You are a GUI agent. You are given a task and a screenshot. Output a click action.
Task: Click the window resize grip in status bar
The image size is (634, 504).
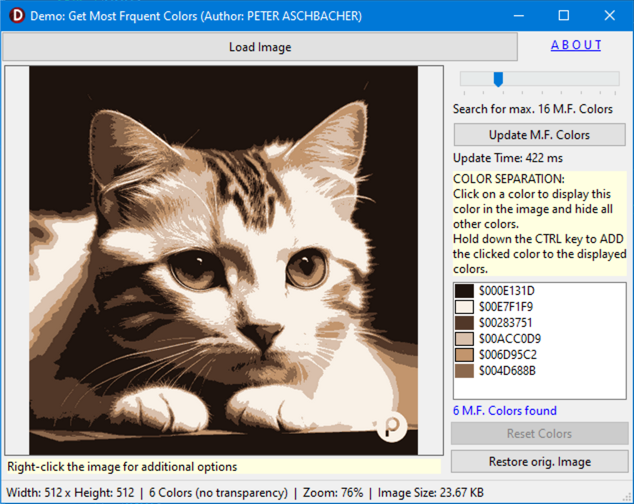pyautogui.click(x=628, y=498)
